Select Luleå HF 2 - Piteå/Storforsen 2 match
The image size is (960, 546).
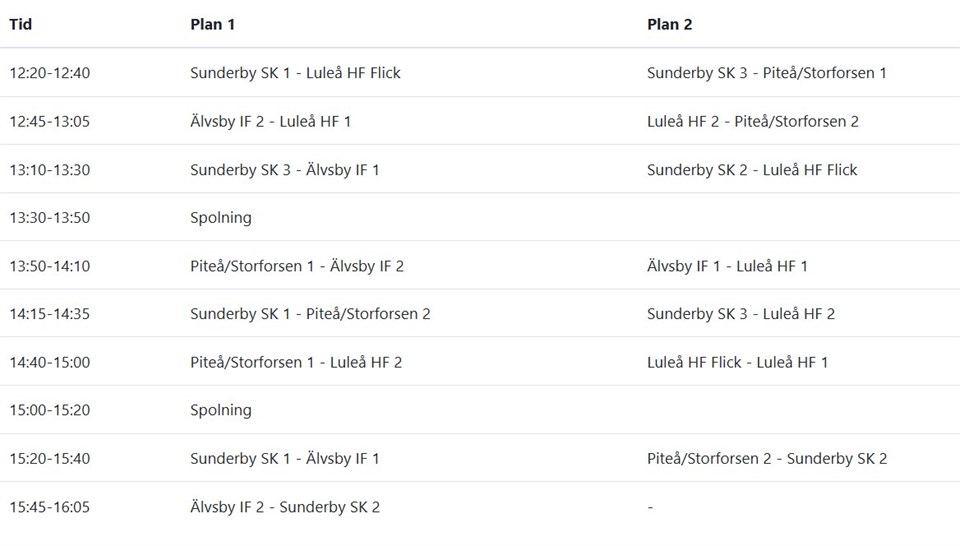[x=752, y=121]
